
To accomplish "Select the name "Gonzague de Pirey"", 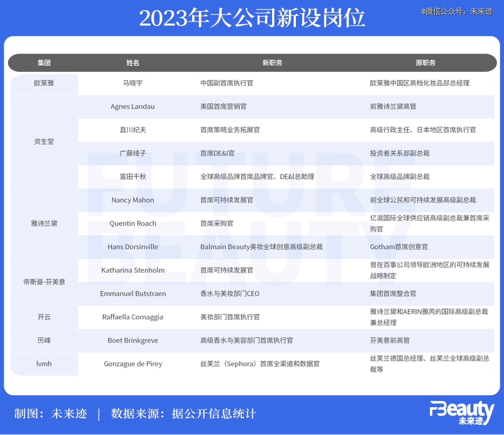I will [x=133, y=364].
